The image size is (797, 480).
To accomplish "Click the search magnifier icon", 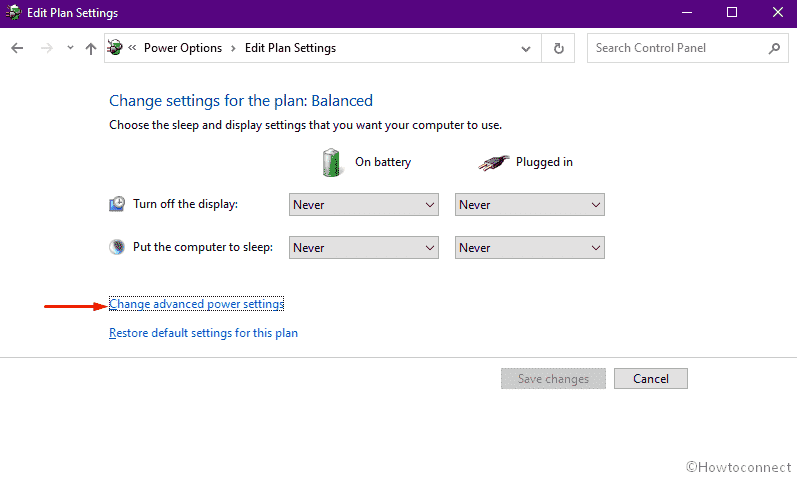I will (x=774, y=48).
